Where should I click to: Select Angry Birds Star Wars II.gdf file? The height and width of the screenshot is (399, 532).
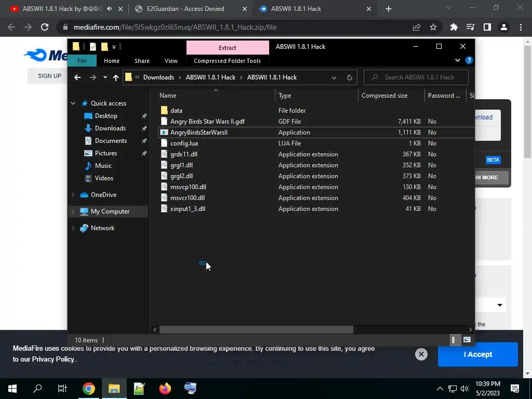click(207, 122)
